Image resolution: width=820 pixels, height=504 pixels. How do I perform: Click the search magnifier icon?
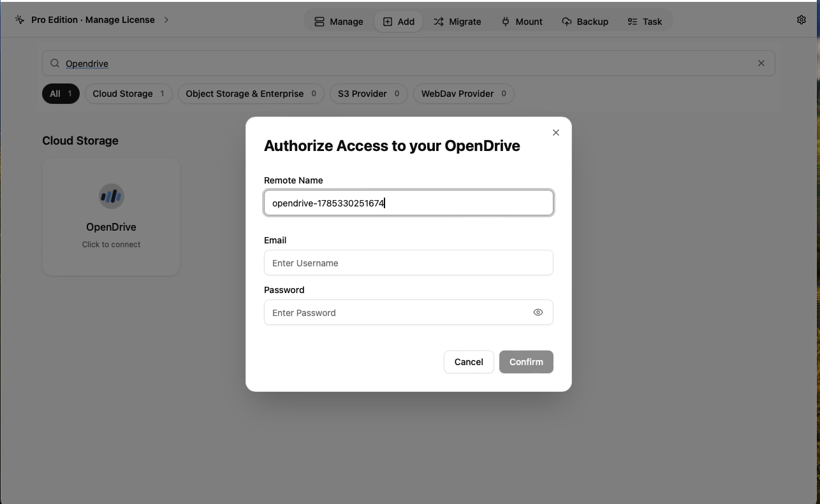(x=55, y=63)
